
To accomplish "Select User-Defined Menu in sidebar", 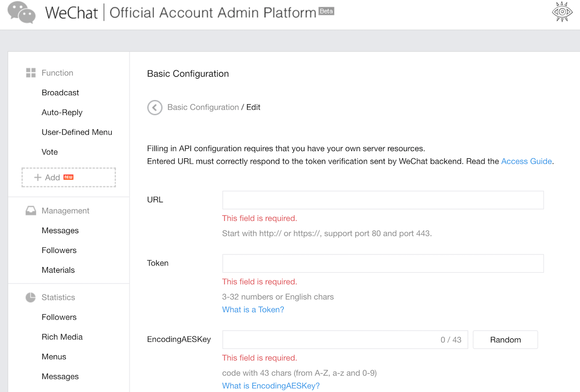I will [x=77, y=132].
